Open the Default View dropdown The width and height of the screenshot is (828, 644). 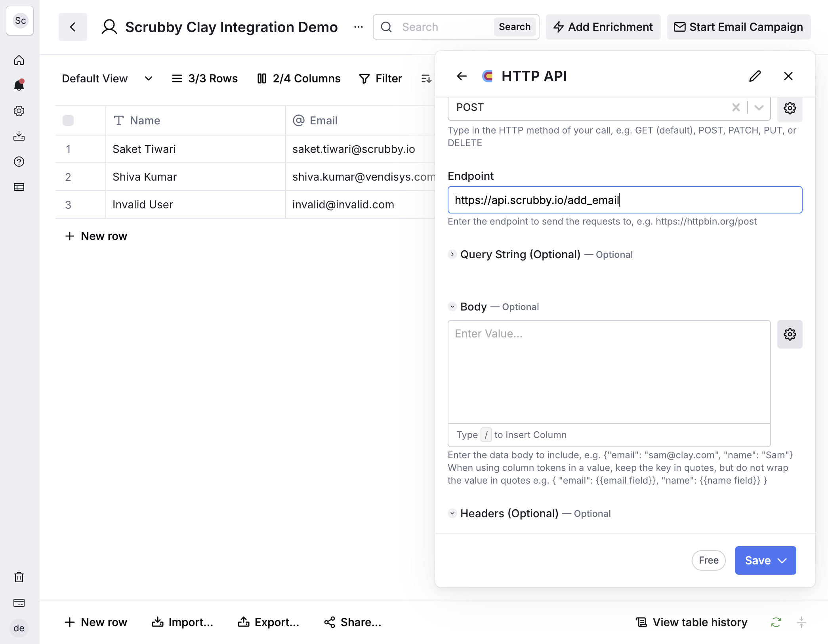tap(107, 78)
